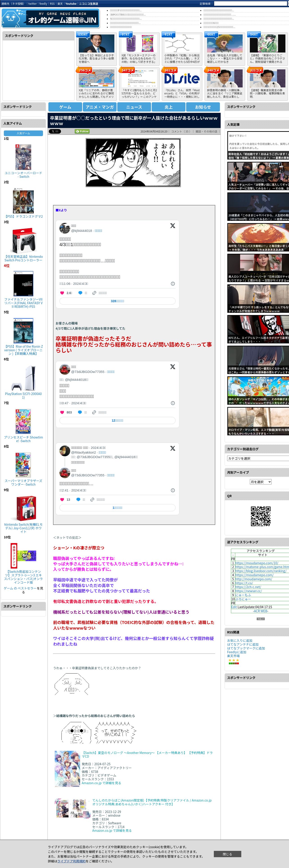
Task: Open the カテゴリを選択 dropdown
Action: pos(258,458)
